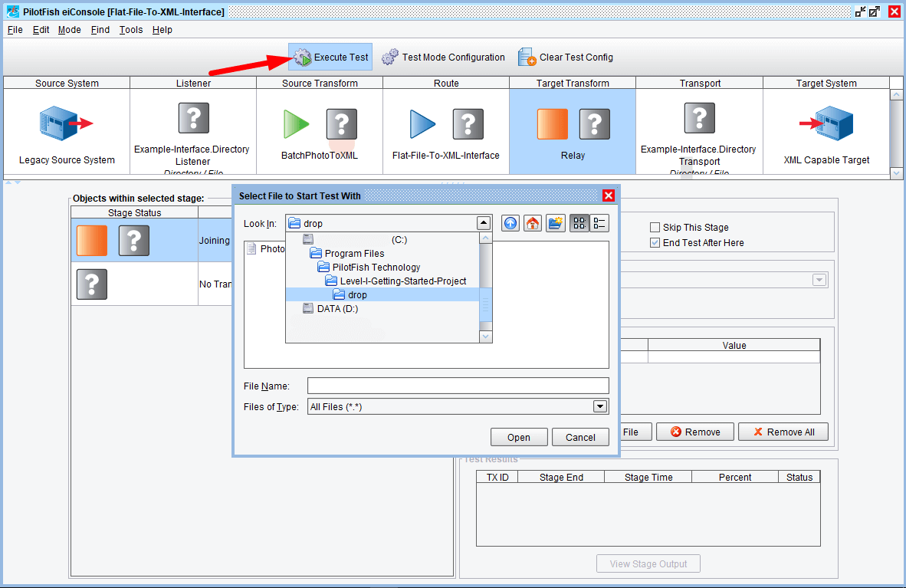Click the Stage End column header
This screenshot has width=906, height=588.
click(561, 477)
